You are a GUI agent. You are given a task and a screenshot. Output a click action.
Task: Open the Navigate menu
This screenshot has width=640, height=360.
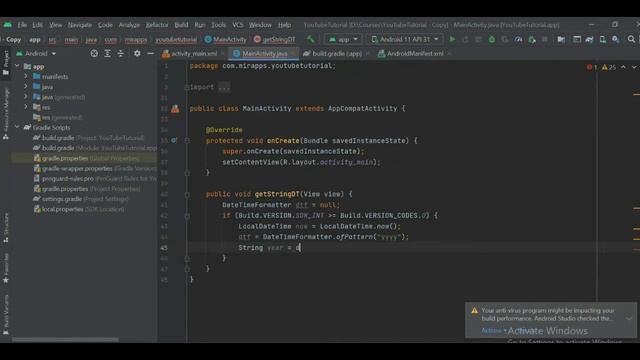(x=80, y=25)
